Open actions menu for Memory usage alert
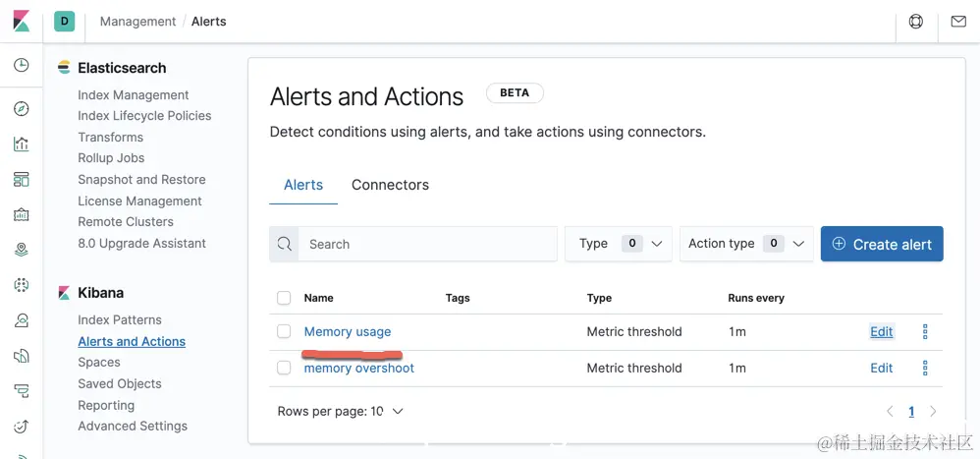The width and height of the screenshot is (980, 459). (925, 332)
